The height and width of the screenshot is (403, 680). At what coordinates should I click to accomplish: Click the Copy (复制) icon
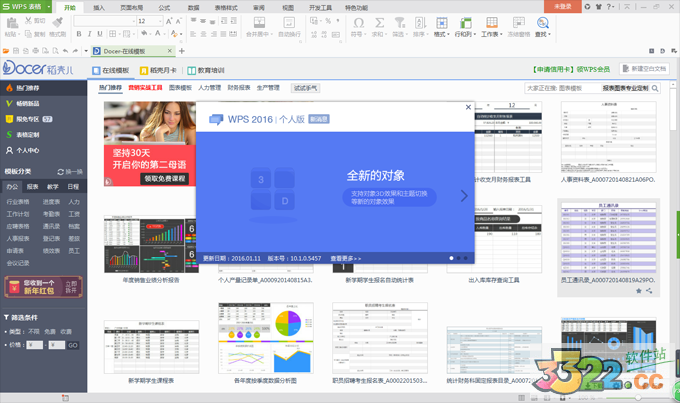[x=29, y=34]
